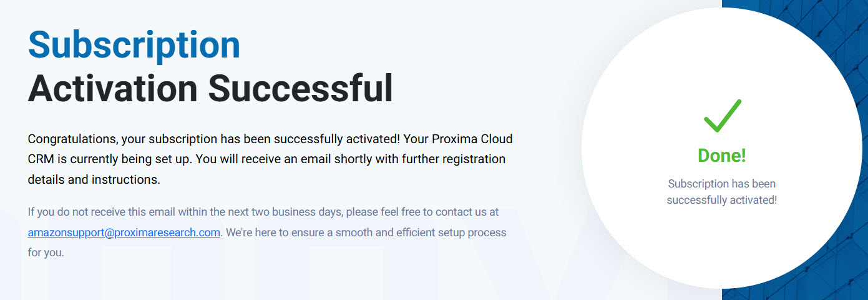Click "We're here to ensure" sentence
The width and height of the screenshot is (868, 300).
pos(275,232)
